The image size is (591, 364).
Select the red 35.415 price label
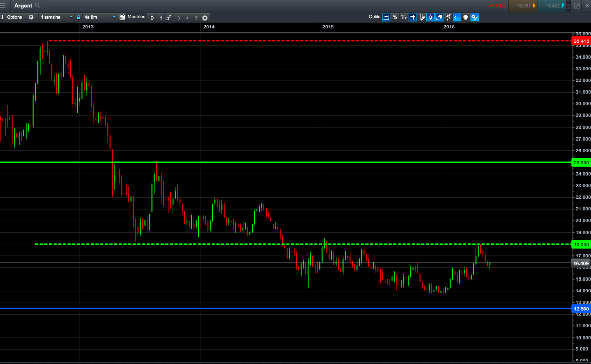581,41
